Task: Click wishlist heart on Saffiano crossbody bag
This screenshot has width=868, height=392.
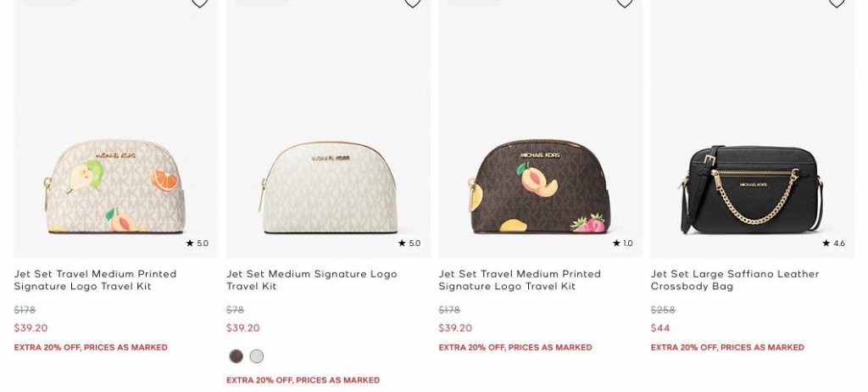Action: (837, 3)
